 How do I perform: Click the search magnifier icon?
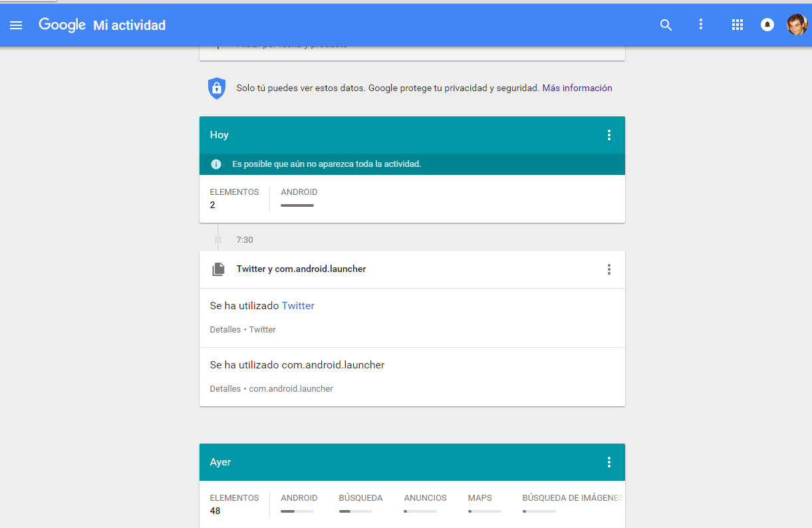[x=666, y=25]
